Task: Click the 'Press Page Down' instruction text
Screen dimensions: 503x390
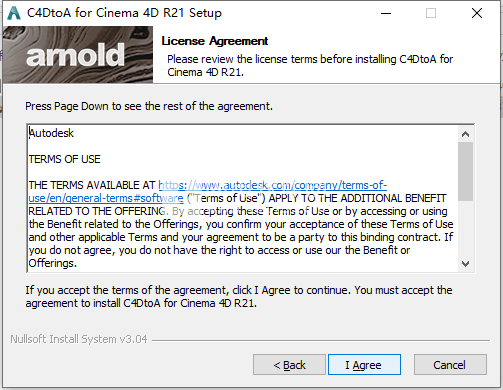Action: [149, 106]
